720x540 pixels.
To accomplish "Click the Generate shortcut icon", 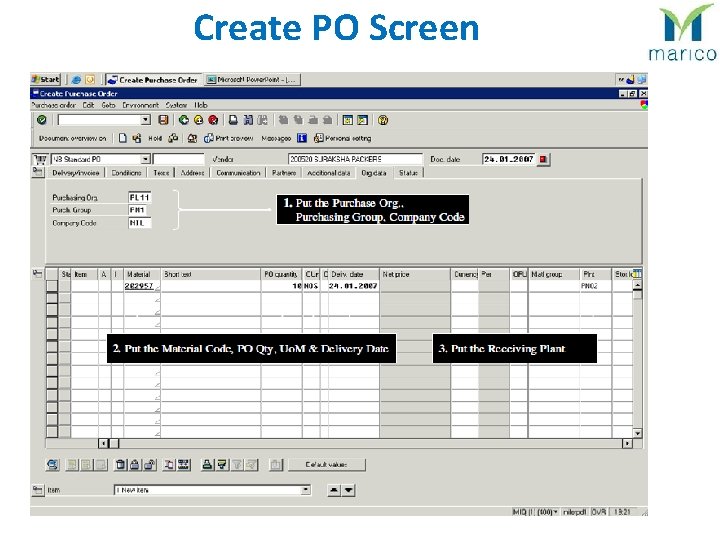I will point(362,120).
